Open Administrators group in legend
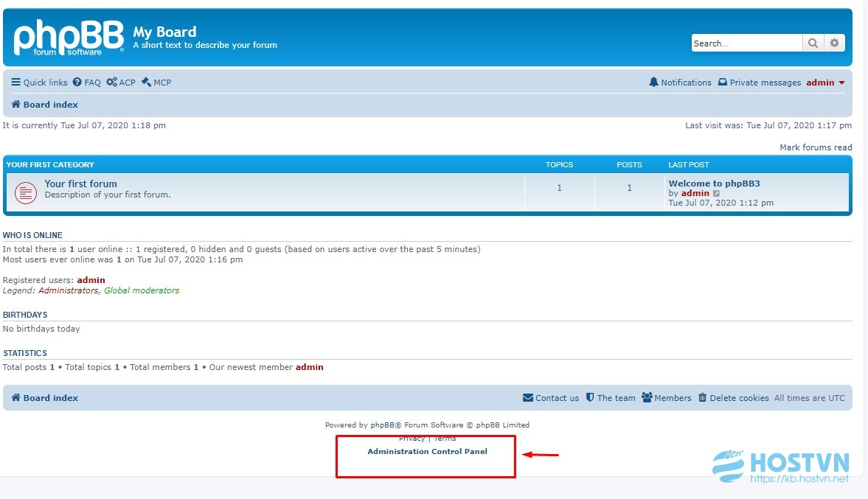The height and width of the screenshot is (499, 868). [68, 290]
